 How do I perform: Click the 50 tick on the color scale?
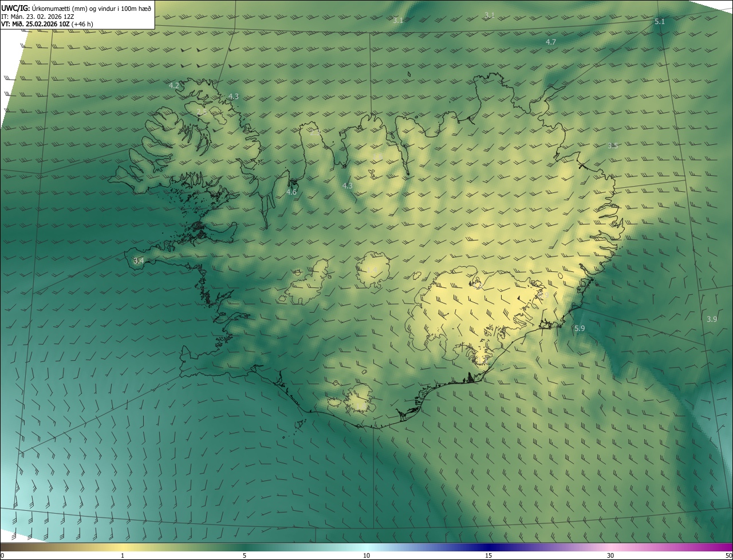coord(728,556)
